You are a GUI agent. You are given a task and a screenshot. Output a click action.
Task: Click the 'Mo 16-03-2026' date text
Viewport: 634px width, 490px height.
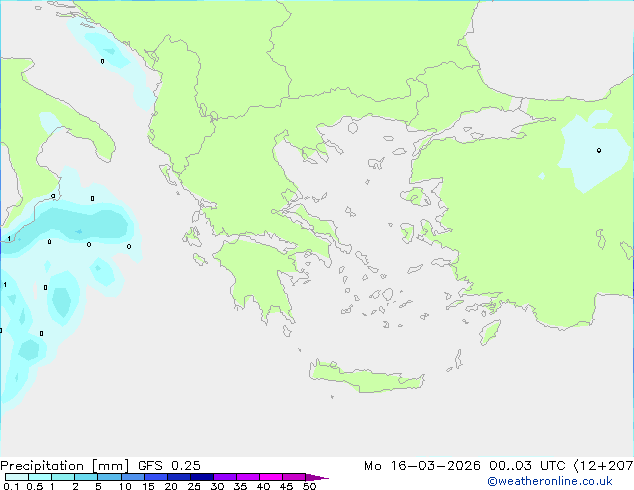[x=422, y=466]
